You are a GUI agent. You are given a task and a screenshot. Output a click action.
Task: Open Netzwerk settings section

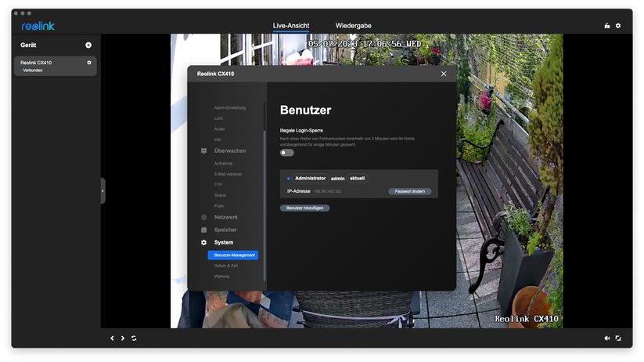pos(226,217)
